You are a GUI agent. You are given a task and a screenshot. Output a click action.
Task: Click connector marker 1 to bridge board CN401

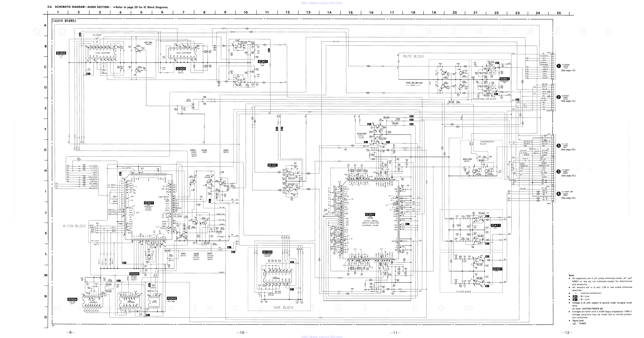coord(559,66)
